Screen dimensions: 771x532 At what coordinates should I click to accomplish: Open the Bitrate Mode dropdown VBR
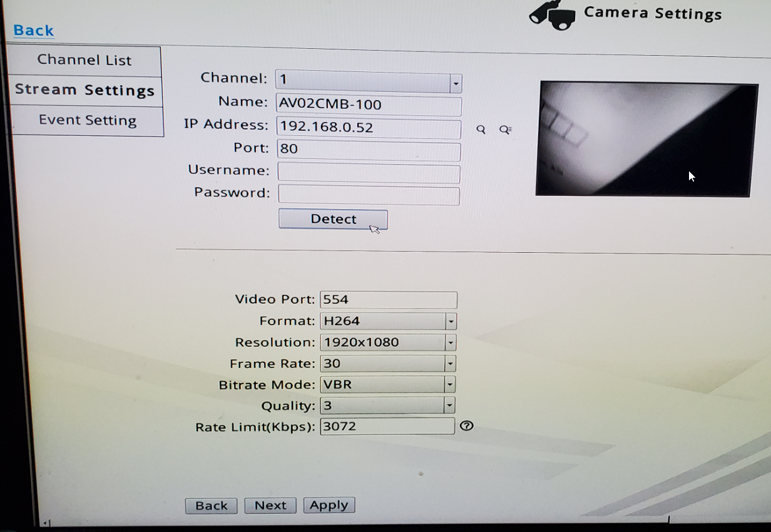388,384
